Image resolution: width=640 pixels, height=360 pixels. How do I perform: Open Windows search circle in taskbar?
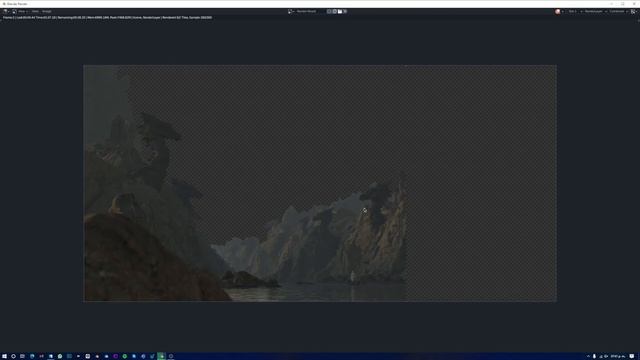[x=13, y=356]
